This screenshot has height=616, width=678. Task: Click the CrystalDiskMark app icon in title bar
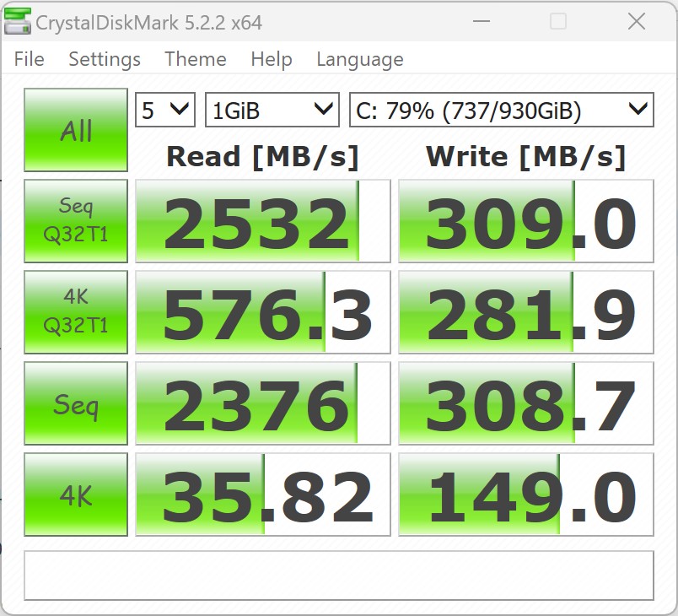pos(18,21)
